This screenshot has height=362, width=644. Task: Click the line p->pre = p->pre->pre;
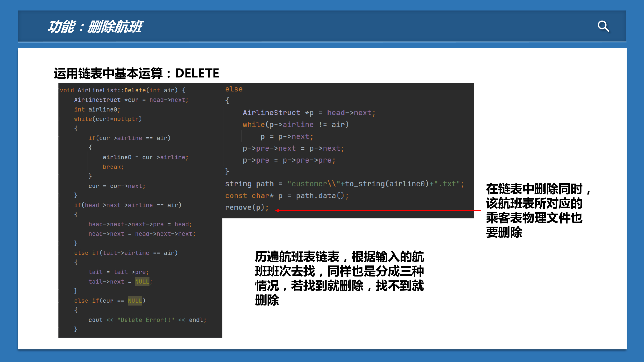(289, 160)
